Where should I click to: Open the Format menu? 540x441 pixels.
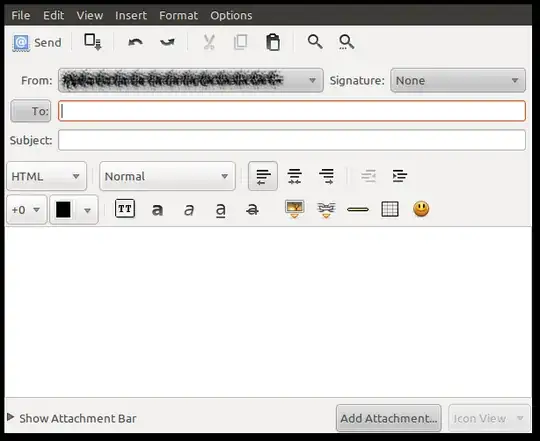(178, 15)
